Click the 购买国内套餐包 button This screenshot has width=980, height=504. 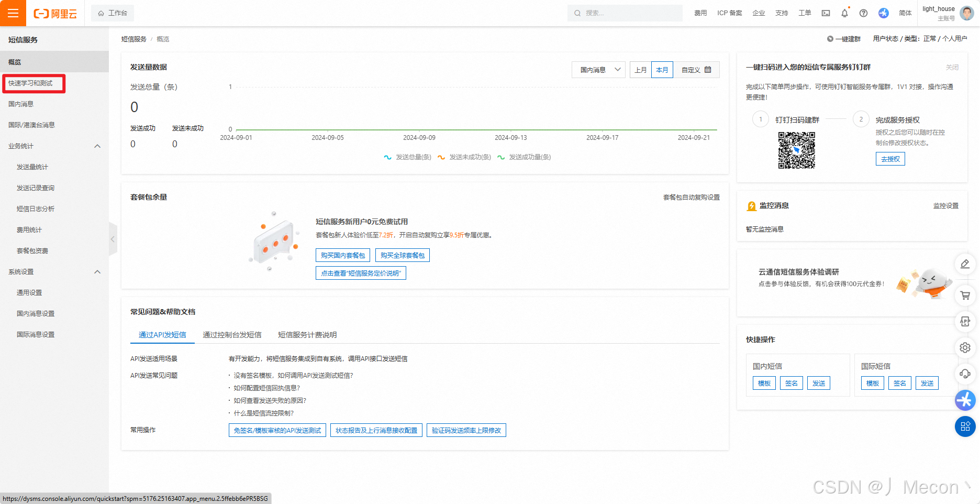[x=343, y=255]
